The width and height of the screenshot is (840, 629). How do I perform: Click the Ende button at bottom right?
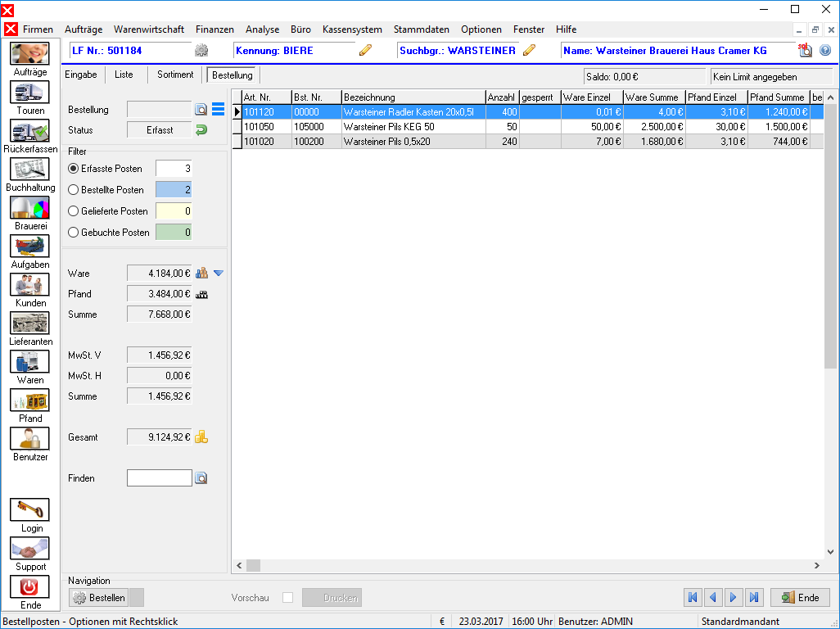(x=800, y=597)
